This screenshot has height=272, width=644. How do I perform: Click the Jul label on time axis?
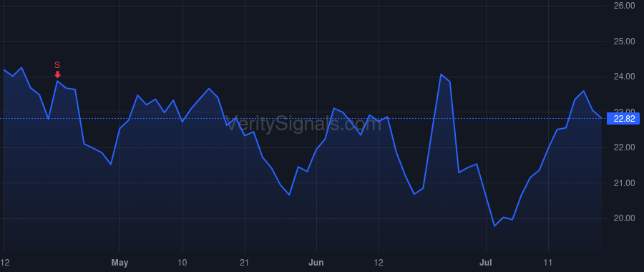click(487, 263)
